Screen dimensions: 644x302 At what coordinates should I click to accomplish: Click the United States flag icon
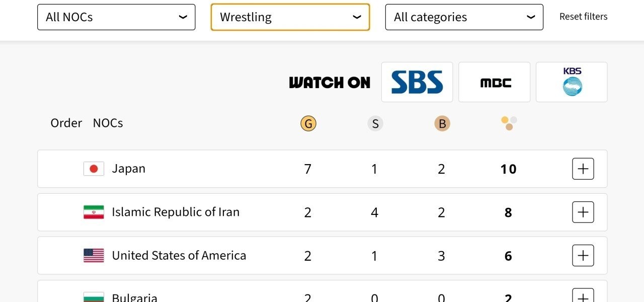[94, 255]
